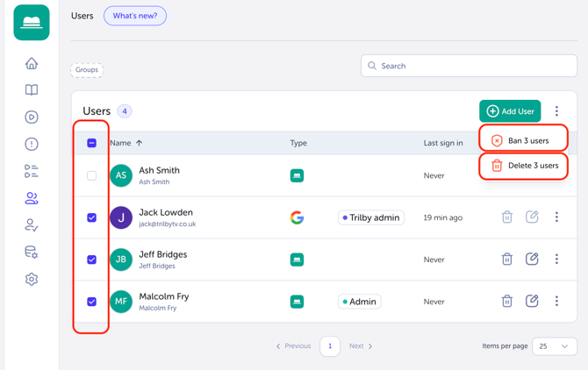Toggle the select-all checkbox in table header
Screen dimensions: 588x370
91,143
